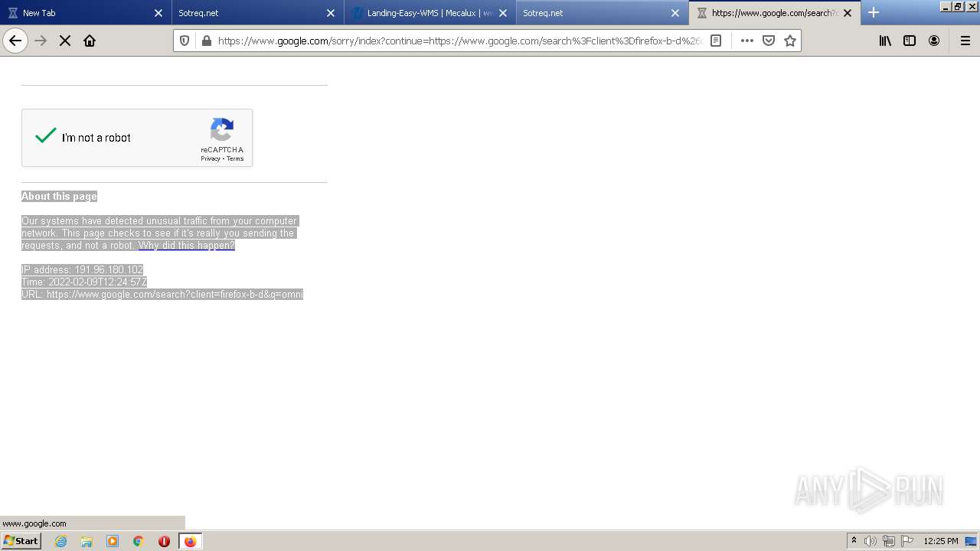Close the Google search tab
The height and width of the screenshot is (551, 980).
[848, 13]
